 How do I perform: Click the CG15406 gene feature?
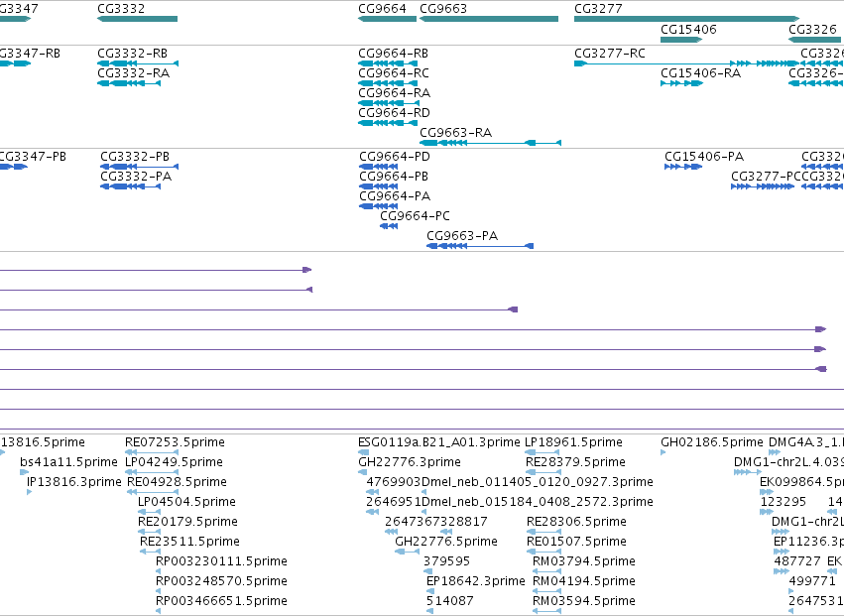pos(681,40)
